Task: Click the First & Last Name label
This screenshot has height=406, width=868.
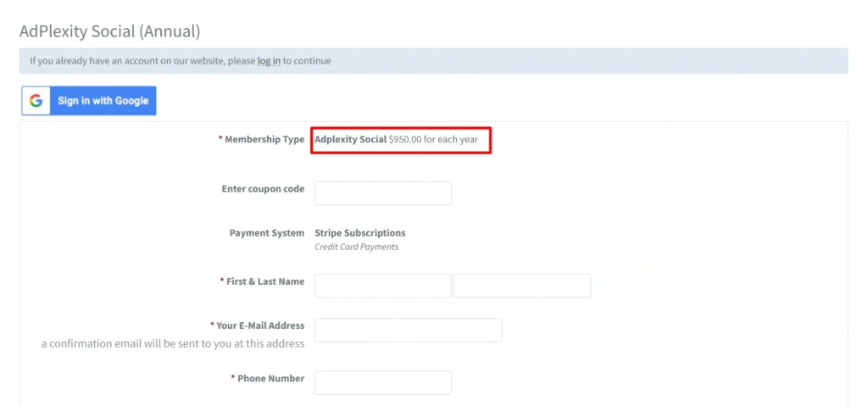Action: [264, 281]
